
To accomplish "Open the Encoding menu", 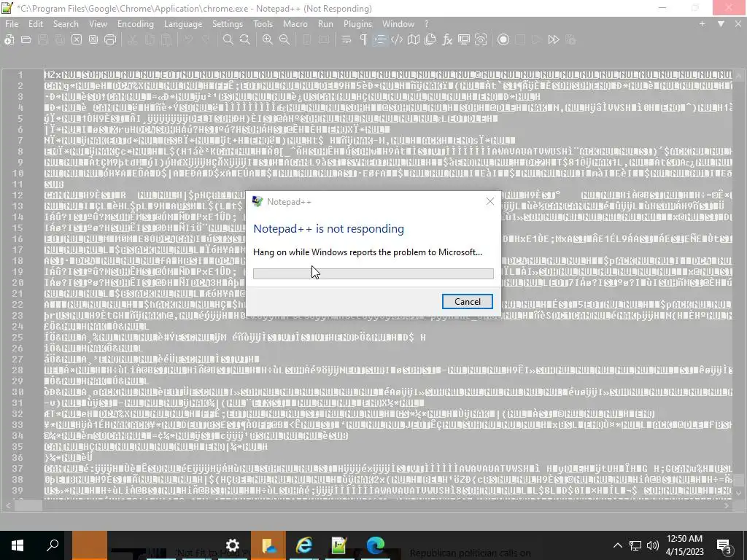I will [136, 24].
